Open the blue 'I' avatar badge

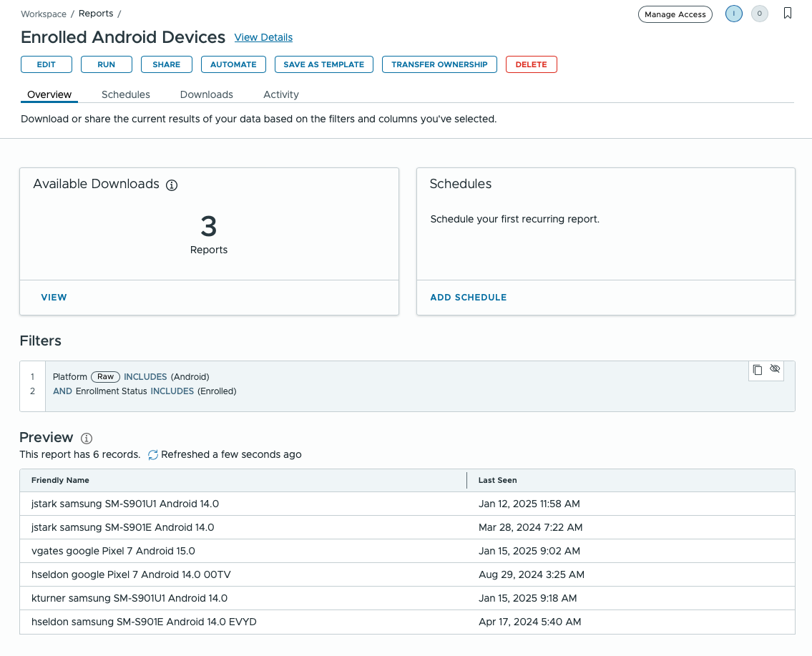[x=733, y=14]
